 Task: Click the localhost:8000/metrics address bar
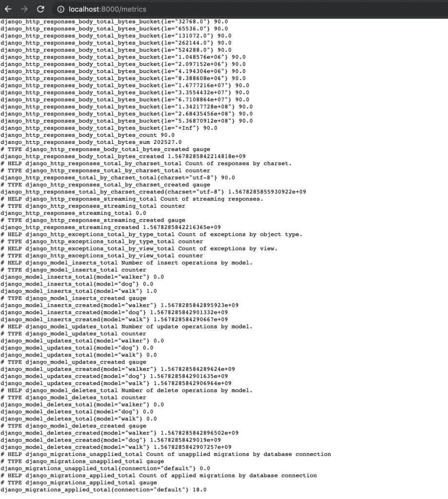[x=108, y=9]
